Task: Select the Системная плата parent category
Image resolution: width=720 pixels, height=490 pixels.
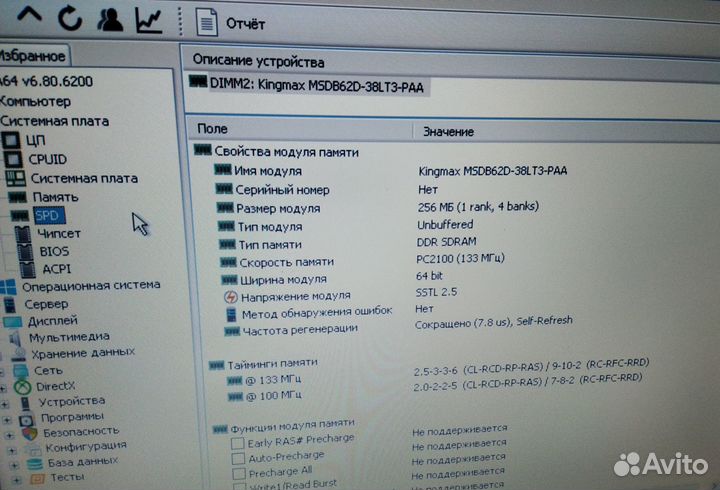Action: pos(55,121)
